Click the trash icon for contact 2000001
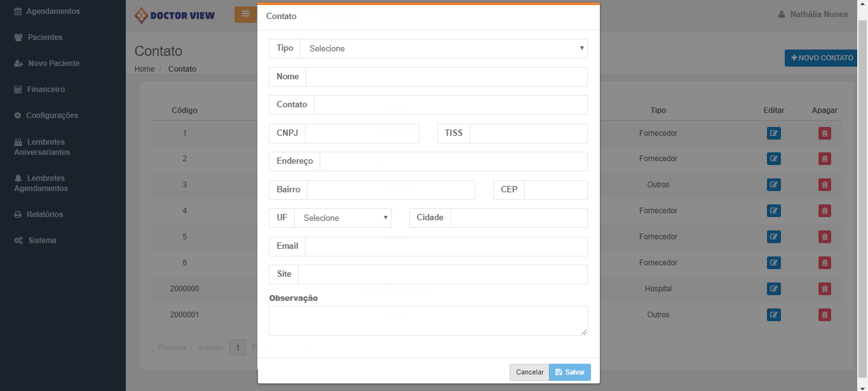This screenshot has height=391, width=868. click(824, 315)
